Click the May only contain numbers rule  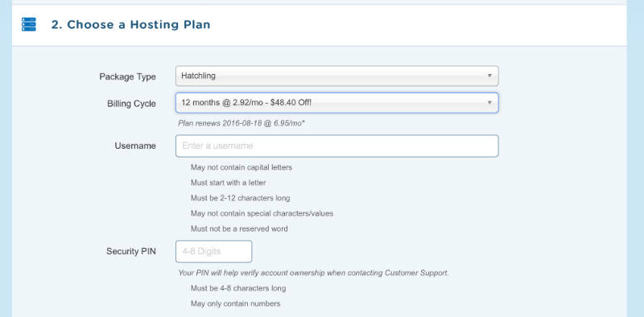click(235, 304)
